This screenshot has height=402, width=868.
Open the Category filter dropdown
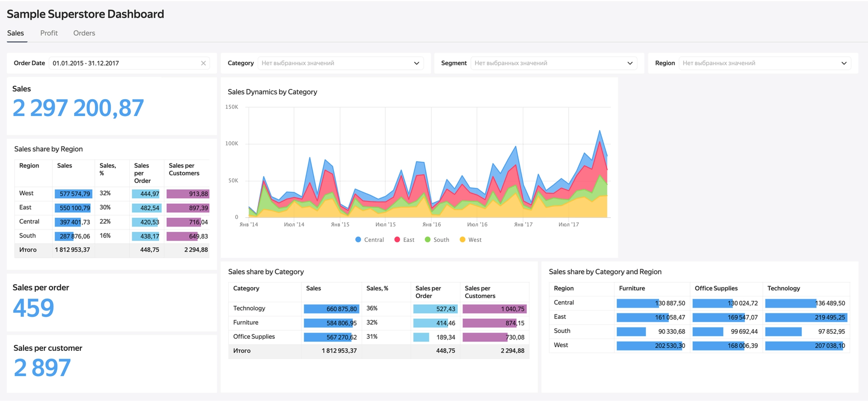pyautogui.click(x=341, y=63)
